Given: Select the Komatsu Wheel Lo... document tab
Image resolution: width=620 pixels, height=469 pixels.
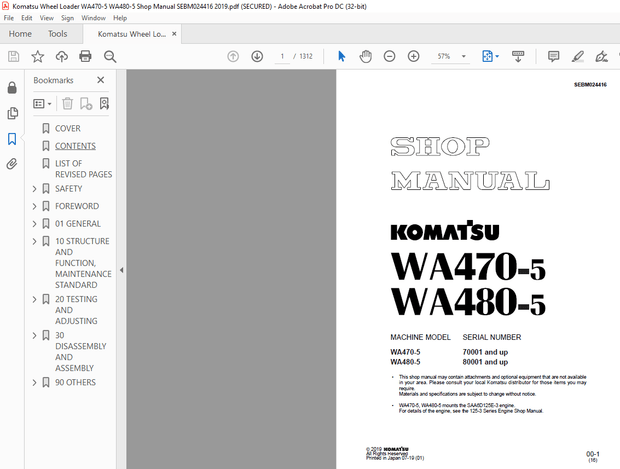Looking at the screenshot, I should pos(132,34).
